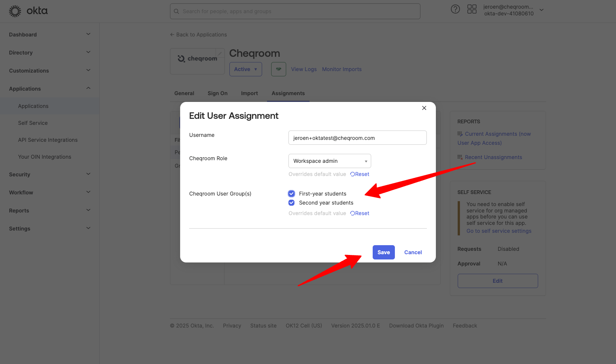The image size is (616, 364).
Task: Click the green handshake provisioning icon
Action: coord(278,69)
